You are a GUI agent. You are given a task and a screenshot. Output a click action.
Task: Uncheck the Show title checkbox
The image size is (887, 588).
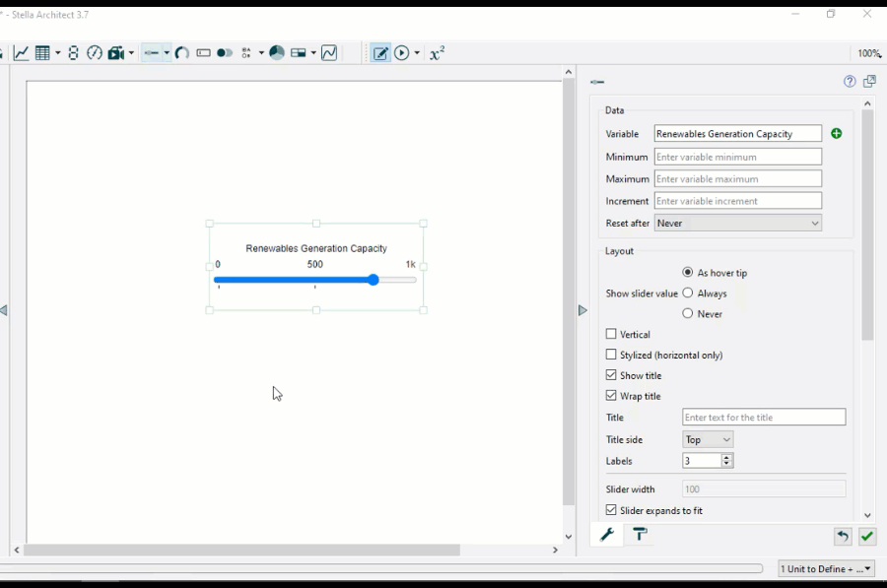[x=611, y=375]
